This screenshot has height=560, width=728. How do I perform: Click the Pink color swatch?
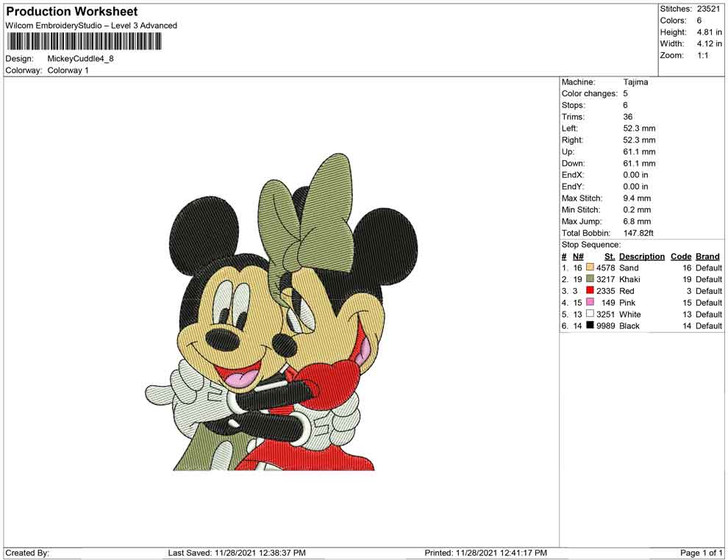pos(590,302)
